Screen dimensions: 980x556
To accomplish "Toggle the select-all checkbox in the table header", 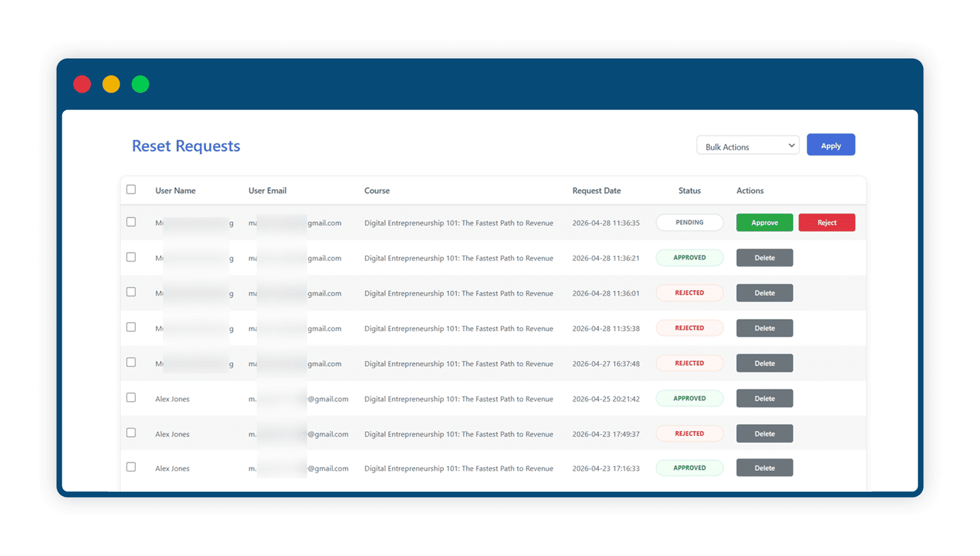I will tap(131, 189).
